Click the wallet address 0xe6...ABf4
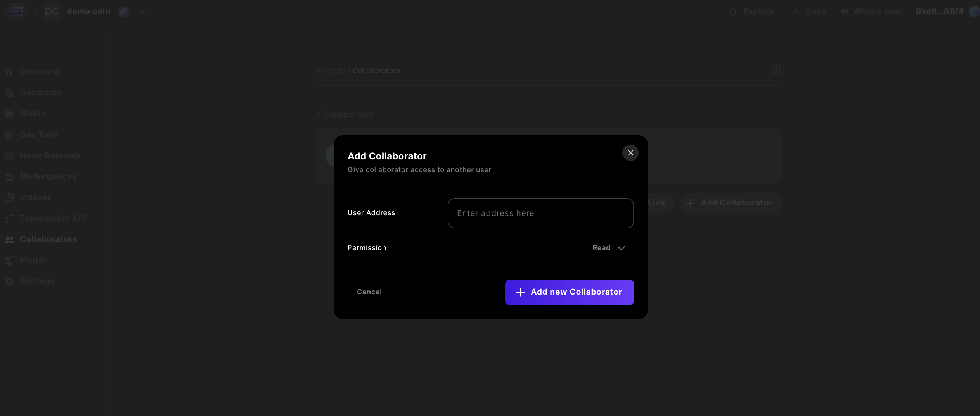Image resolution: width=980 pixels, height=416 pixels. [x=939, y=11]
